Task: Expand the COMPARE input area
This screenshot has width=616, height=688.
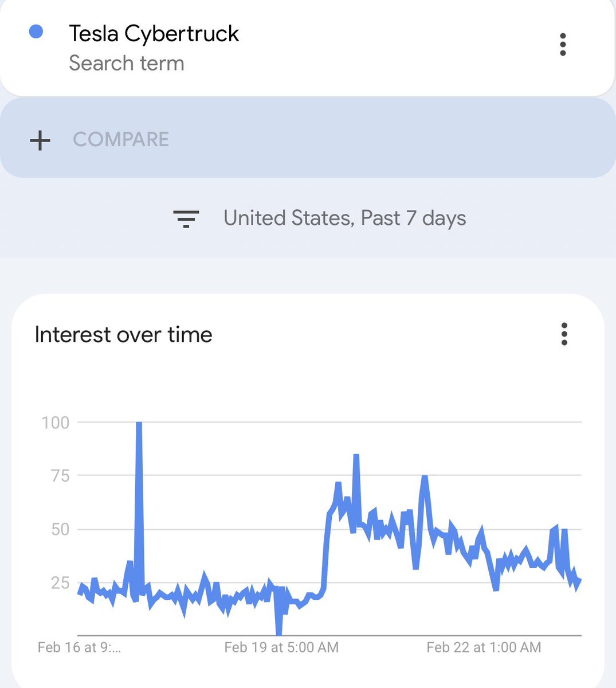Action: click(120, 140)
